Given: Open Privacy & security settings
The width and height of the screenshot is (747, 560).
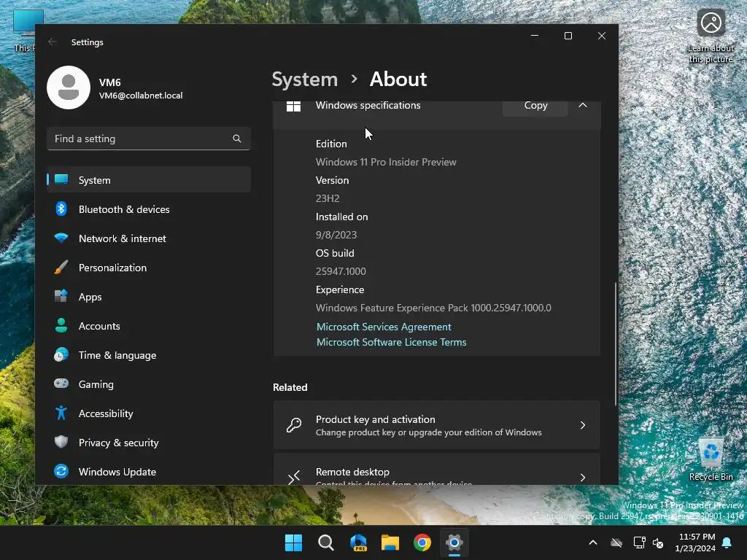Looking at the screenshot, I should 149,443.
